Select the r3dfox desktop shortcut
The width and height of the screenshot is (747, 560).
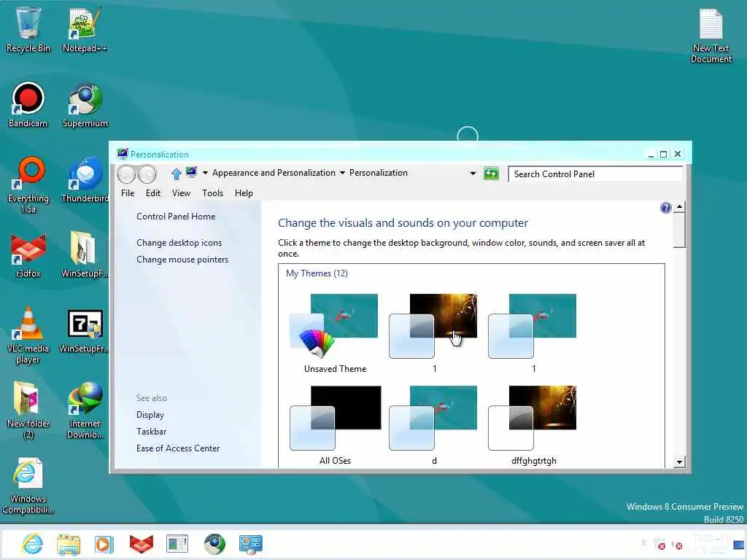pyautogui.click(x=28, y=255)
